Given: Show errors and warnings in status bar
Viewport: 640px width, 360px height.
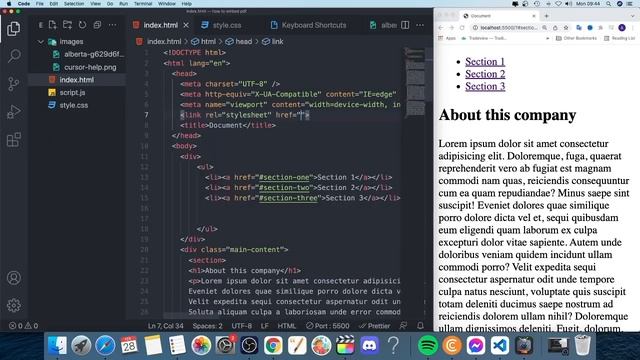Looking at the screenshot, I should 23,326.
